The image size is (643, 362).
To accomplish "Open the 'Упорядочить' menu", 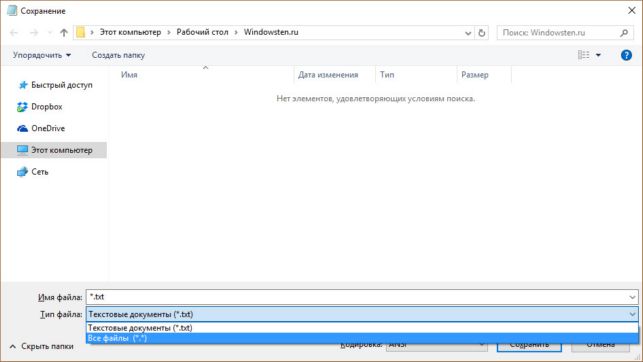I will tap(42, 55).
